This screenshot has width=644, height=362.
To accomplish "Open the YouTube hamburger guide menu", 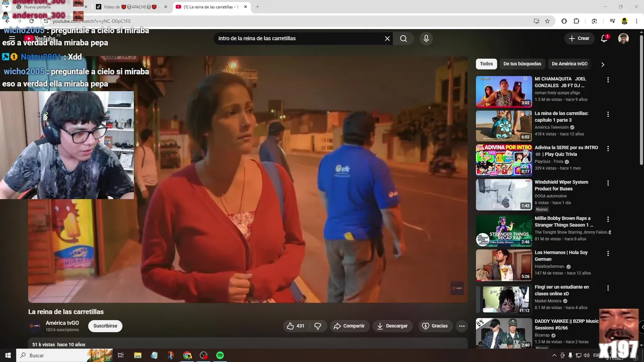I will pyautogui.click(x=12, y=39).
